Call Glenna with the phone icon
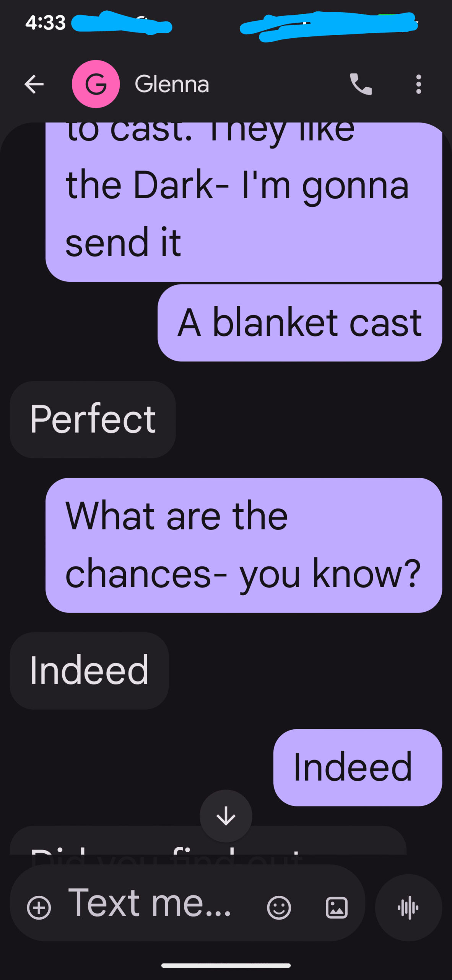 (x=361, y=84)
